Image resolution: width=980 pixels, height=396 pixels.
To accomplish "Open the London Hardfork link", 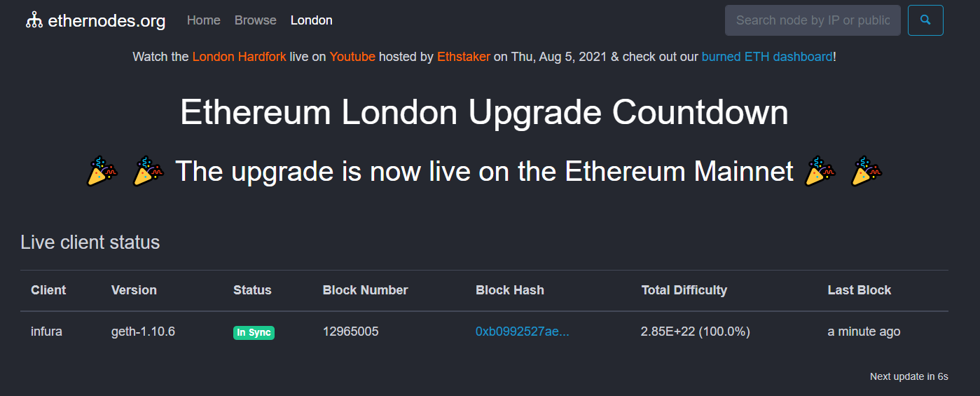I will 239,57.
